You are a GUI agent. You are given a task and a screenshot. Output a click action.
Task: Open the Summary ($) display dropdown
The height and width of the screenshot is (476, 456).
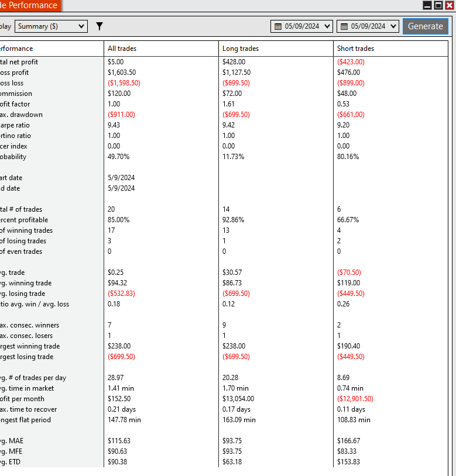pos(51,26)
